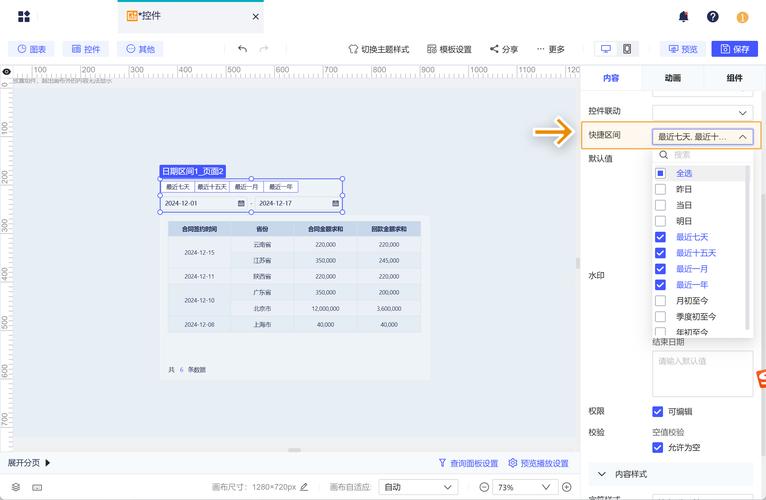The image size is (766, 500).
Task: Check the 月初至今 option
Action: pos(660,301)
